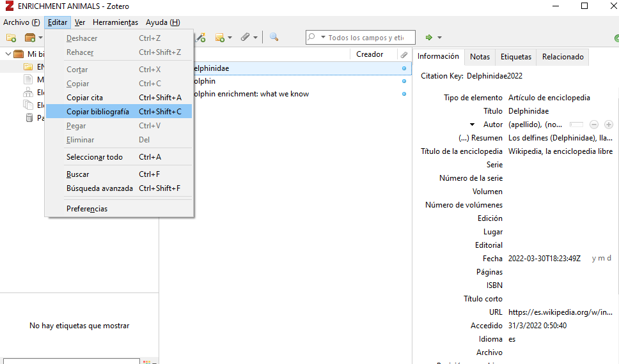Focus the 'Todos los campos y eti' search field
619x364 pixels.
coord(366,38)
